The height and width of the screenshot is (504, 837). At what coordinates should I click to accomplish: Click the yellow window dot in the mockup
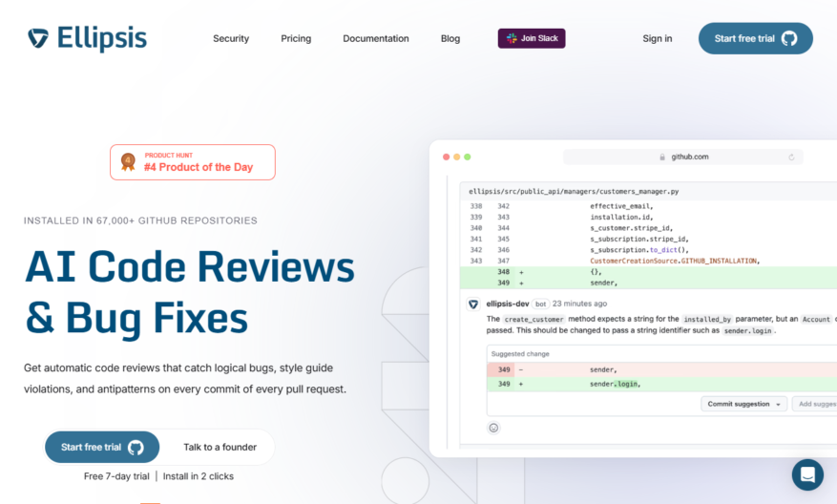click(x=457, y=157)
